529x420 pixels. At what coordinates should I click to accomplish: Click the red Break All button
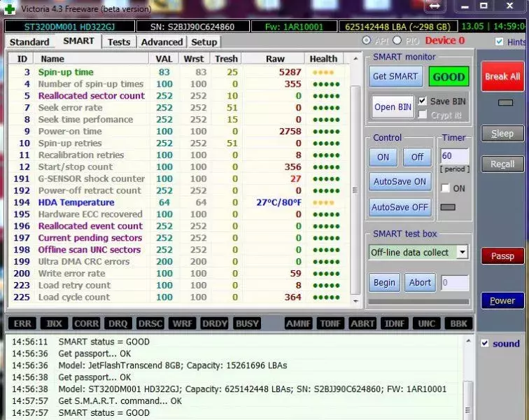coord(502,76)
